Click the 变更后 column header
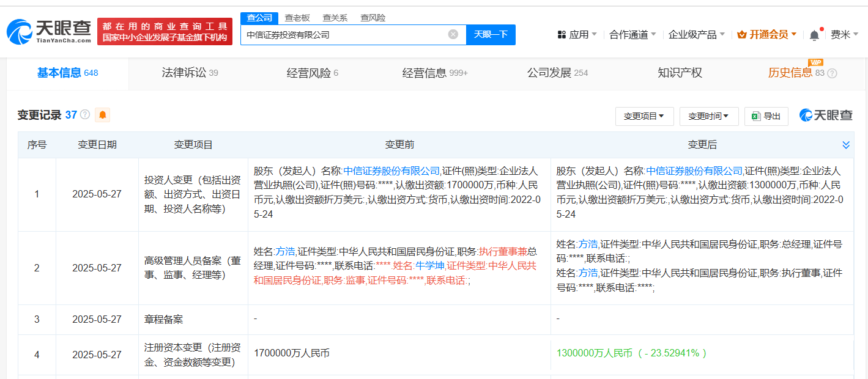Image resolution: width=868 pixels, height=379 pixels. click(702, 145)
